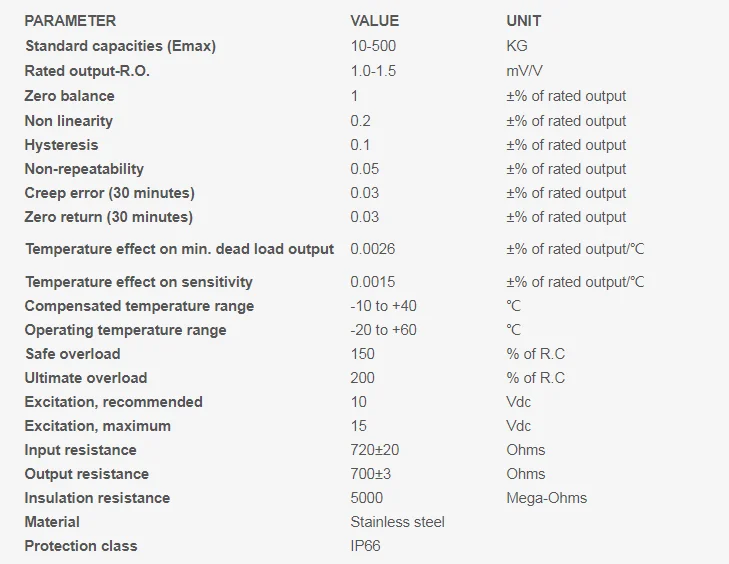Click the UNIT column header

524,21
